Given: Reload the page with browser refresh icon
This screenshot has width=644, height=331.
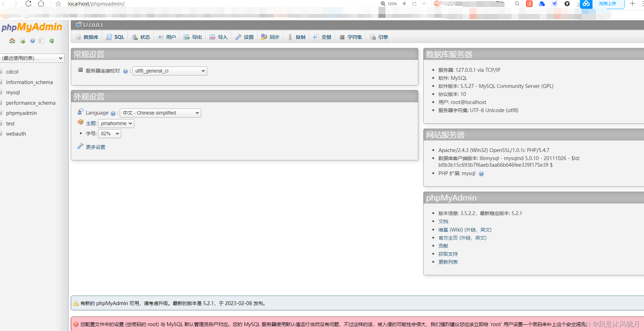Looking at the screenshot, I should click(x=28, y=4).
